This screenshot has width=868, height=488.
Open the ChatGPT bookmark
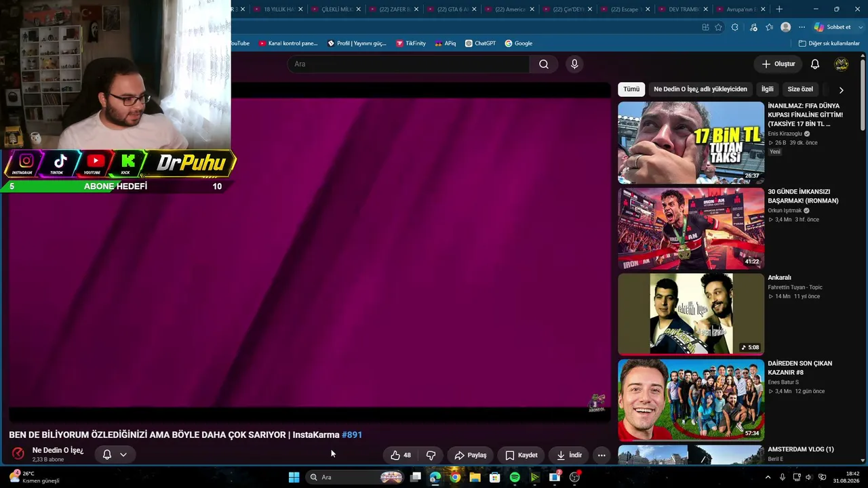pyautogui.click(x=480, y=43)
